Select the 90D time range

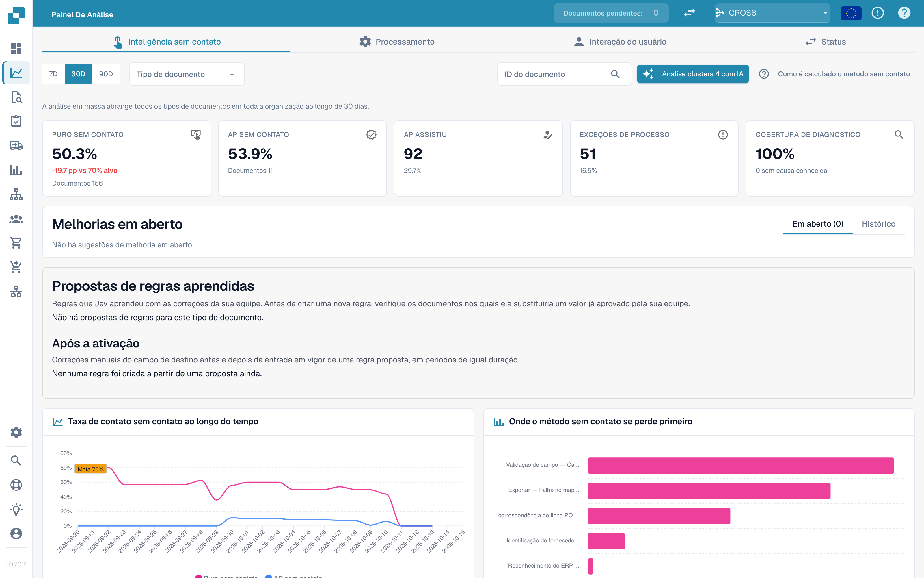[106, 74]
